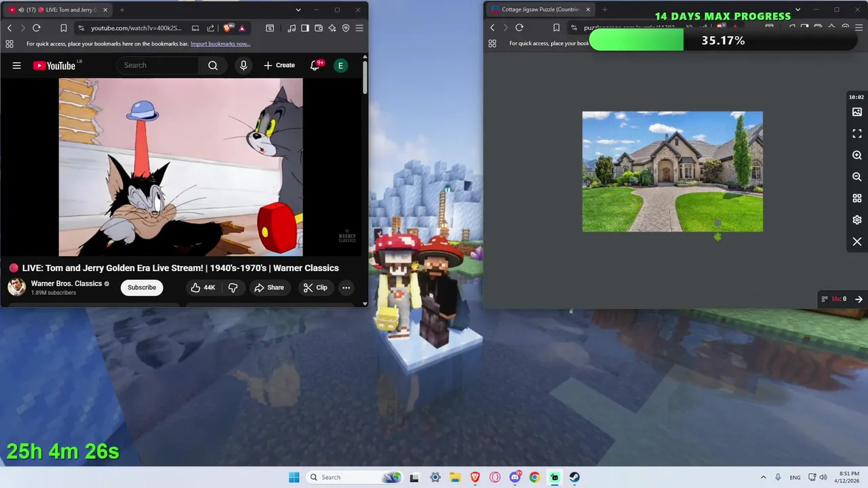Click the Warner Bros. Classics channel avatar

pyautogui.click(x=17, y=287)
